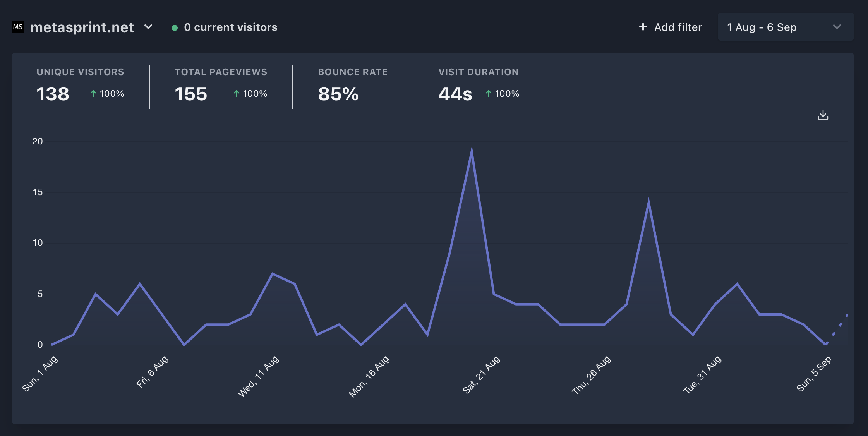This screenshot has height=436, width=868.
Task: Click the green current visitors indicator dot
Action: [x=175, y=27]
